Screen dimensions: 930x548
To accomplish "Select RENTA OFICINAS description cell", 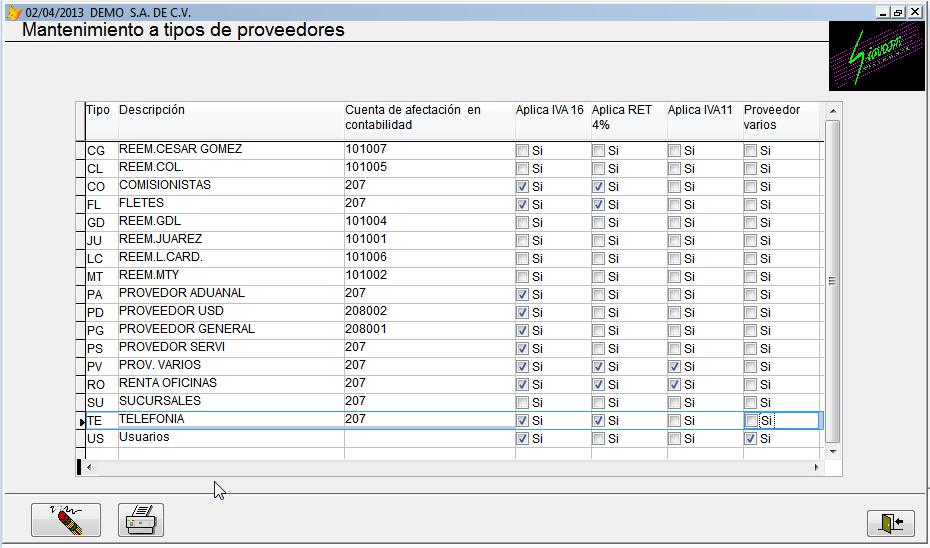I will [231, 384].
